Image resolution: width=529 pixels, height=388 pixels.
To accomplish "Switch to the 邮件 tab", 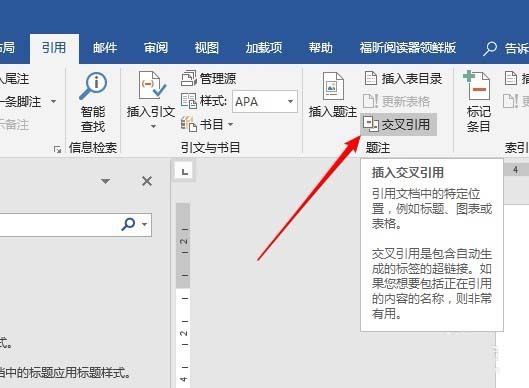I will pos(105,48).
